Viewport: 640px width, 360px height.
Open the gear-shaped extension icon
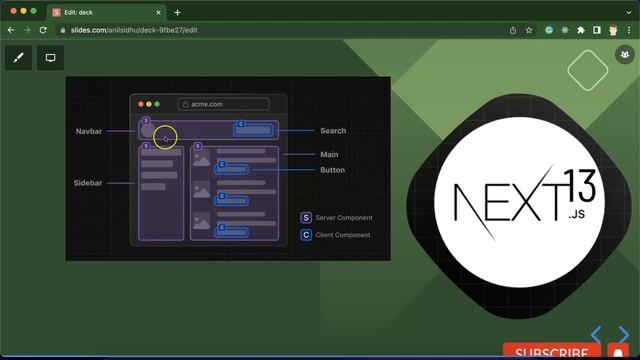click(565, 30)
